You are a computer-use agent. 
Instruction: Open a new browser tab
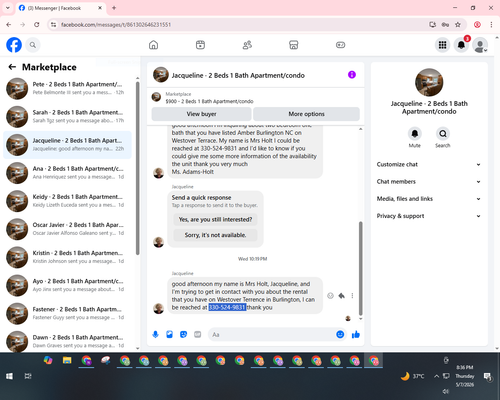click(114, 8)
